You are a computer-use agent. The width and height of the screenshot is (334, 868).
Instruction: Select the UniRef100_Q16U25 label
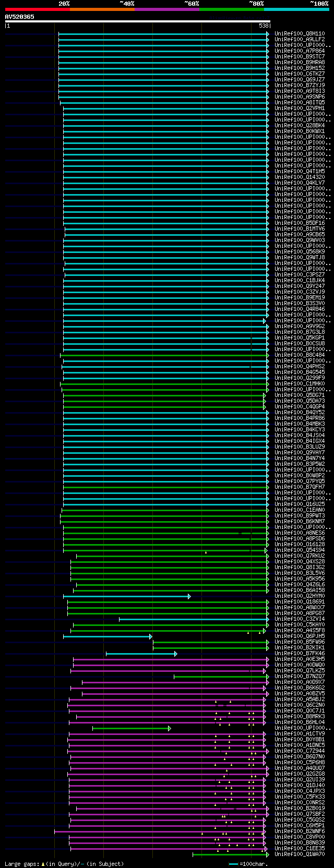point(300,504)
